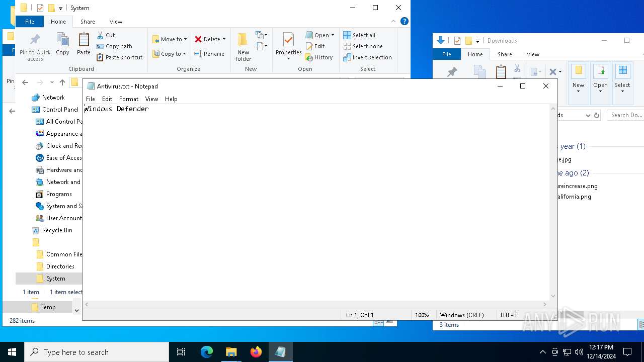Click Paste shortcut in Clipboard group

120,57
